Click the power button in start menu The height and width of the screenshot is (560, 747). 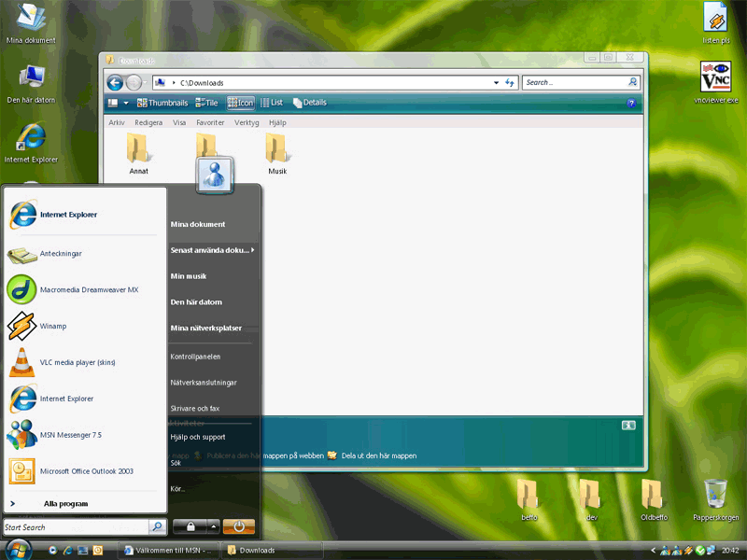239,526
